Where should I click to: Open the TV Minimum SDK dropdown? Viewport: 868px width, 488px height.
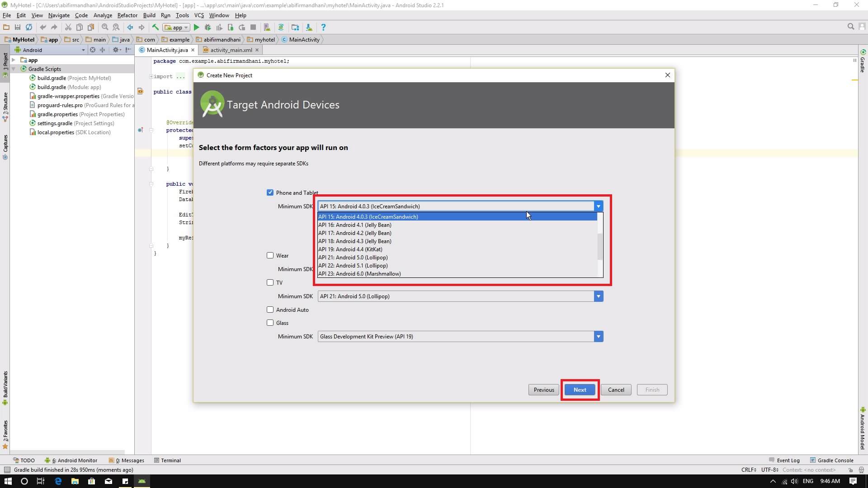tap(598, 296)
